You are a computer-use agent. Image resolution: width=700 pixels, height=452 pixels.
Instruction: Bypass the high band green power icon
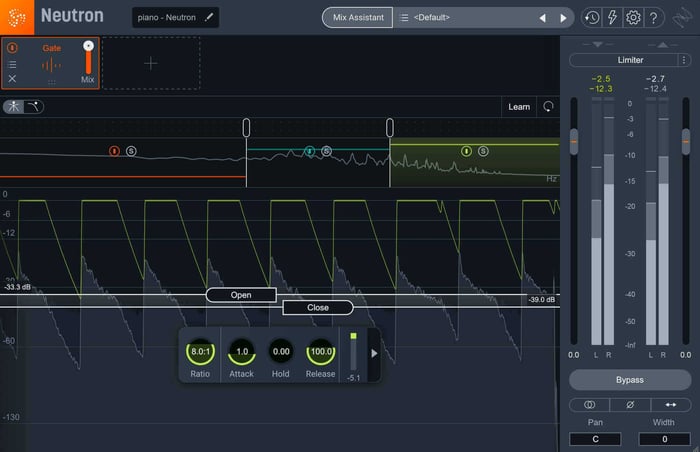point(466,151)
